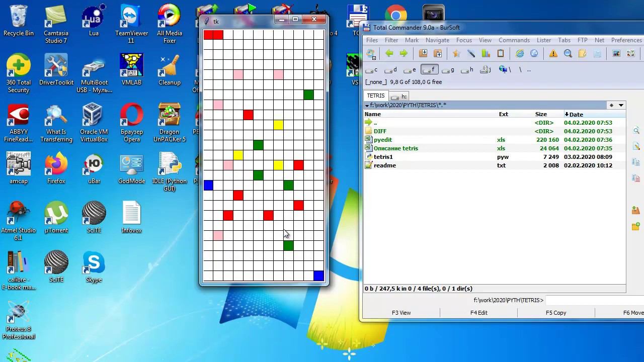Select the DIFF folder row
Image resolution: width=644 pixels, height=362 pixels.
pos(495,131)
